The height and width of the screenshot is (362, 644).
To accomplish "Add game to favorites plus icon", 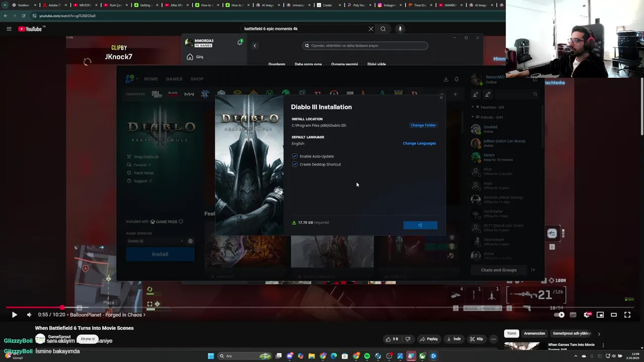I will coord(455,94).
